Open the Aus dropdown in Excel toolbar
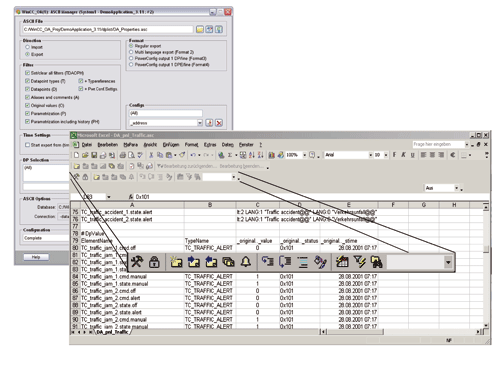 tap(456, 188)
